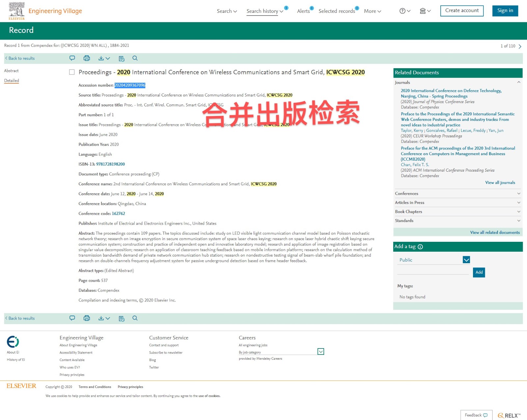Open About Engineering Village footer link
Screen dimensions: 527x420
pyautogui.click(x=78, y=345)
